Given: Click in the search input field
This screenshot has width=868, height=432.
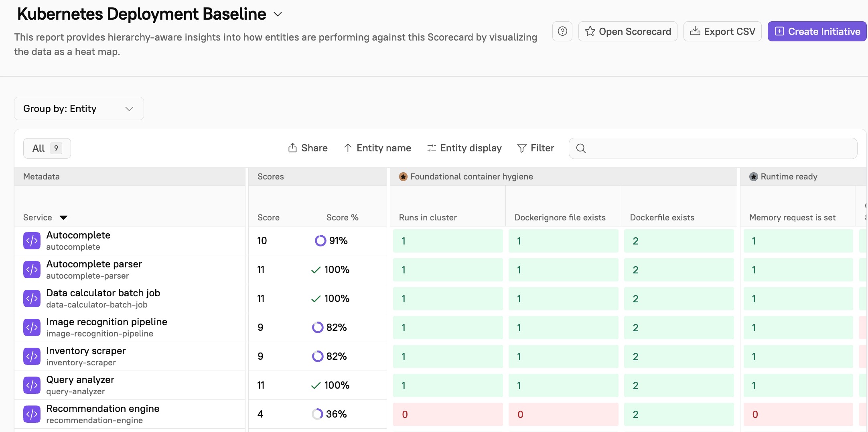Looking at the screenshot, I should 713,148.
